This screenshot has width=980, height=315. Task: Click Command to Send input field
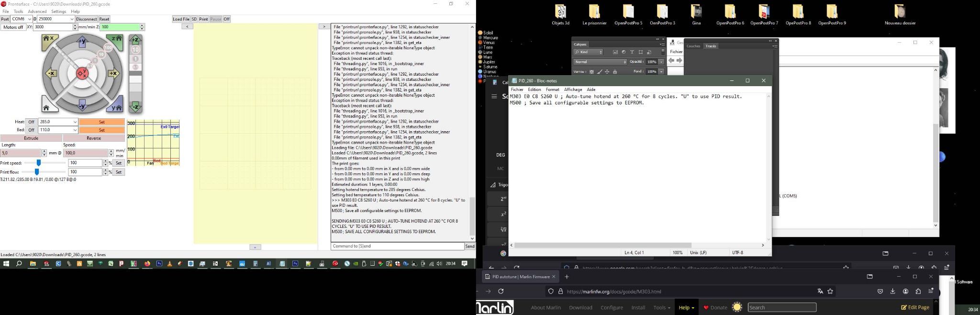click(397, 246)
